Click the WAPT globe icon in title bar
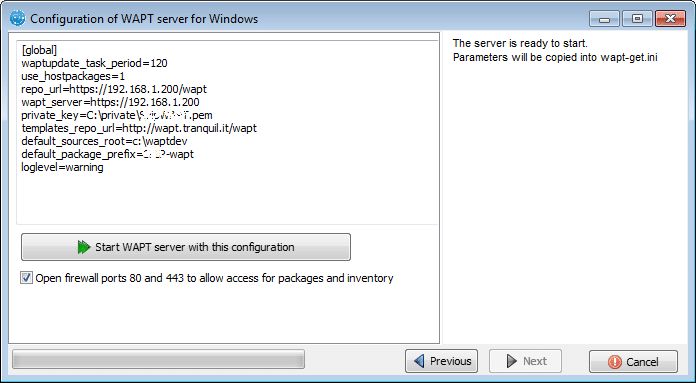The image size is (696, 383). pyautogui.click(x=18, y=19)
